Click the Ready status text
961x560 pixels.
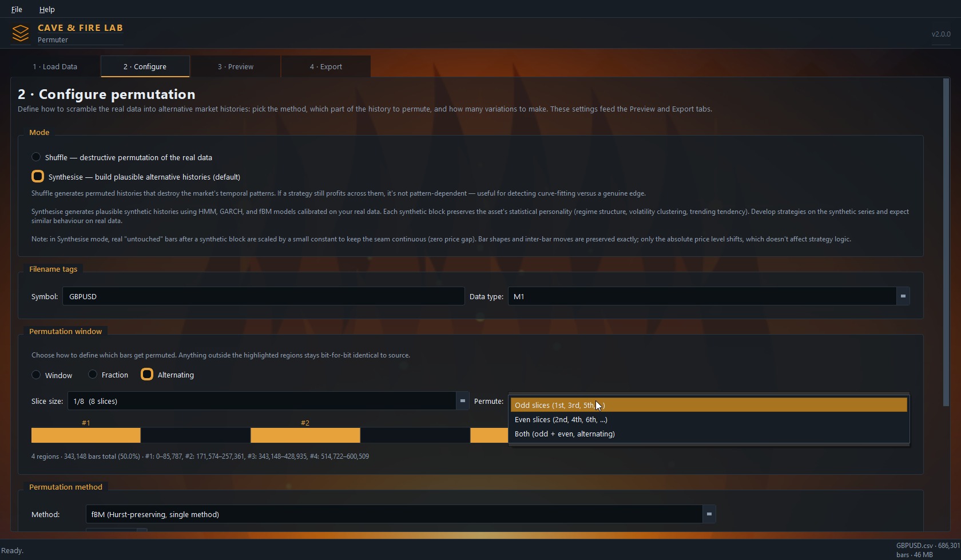pyautogui.click(x=12, y=550)
